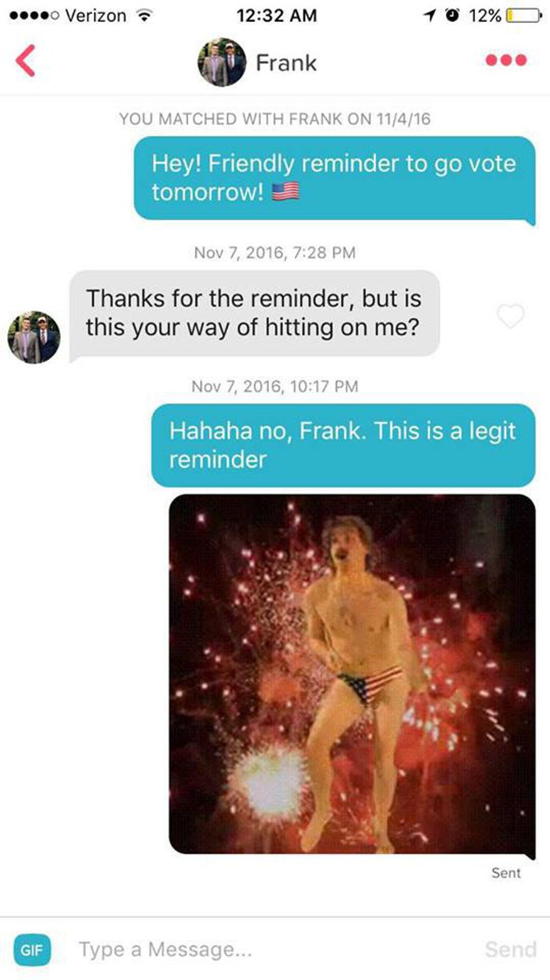Focus the Type a Message field
Viewport: 550px width, 980px height.
click(275, 949)
